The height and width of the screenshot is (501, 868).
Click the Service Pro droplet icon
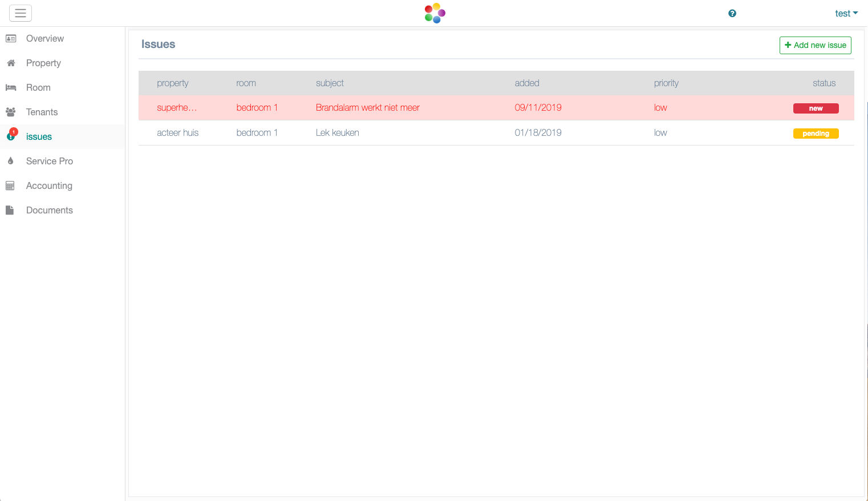click(11, 161)
